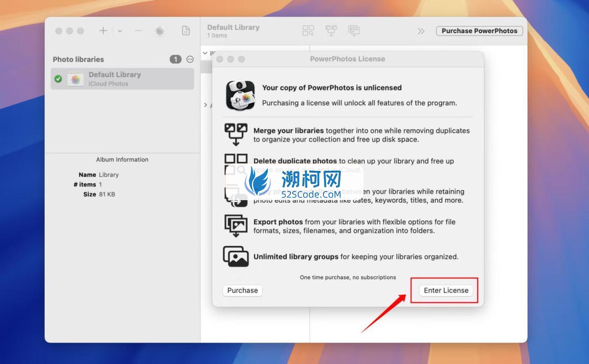
Task: Select Default Library in the sidebar
Action: coord(122,79)
